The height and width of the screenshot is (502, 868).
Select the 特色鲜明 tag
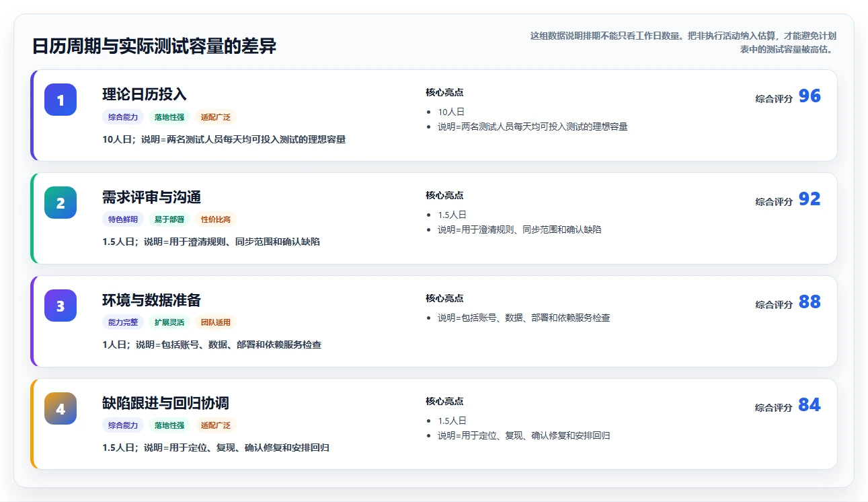[x=123, y=219]
